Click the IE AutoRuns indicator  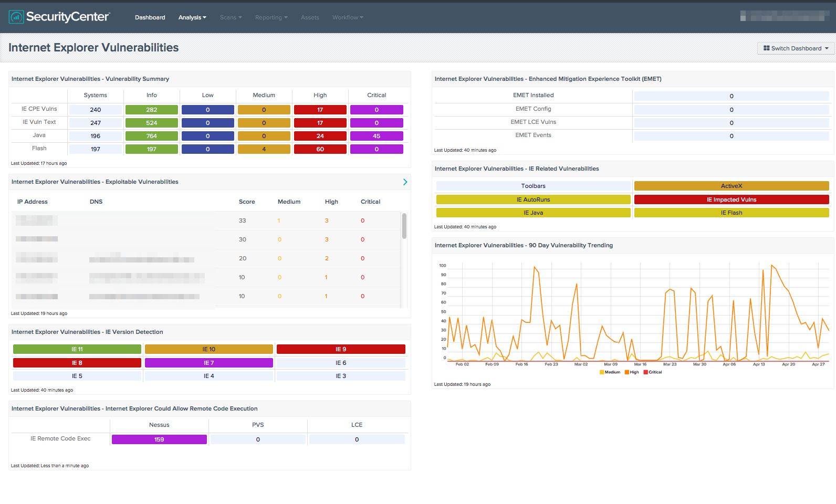coord(534,199)
